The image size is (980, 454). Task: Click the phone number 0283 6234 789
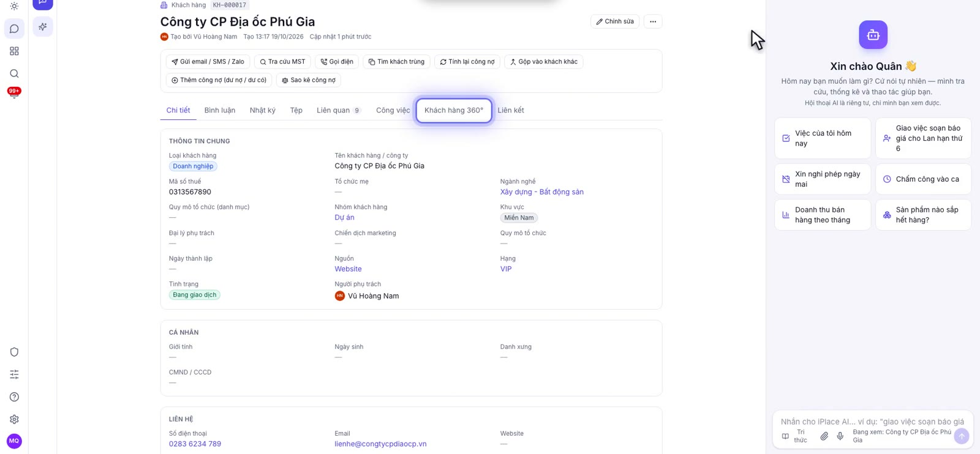pos(195,444)
